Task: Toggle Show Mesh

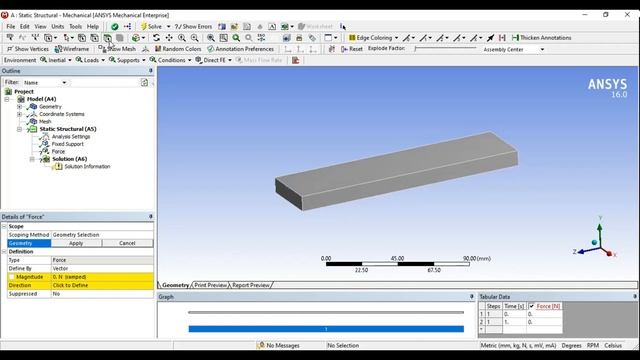Action: 117,49
